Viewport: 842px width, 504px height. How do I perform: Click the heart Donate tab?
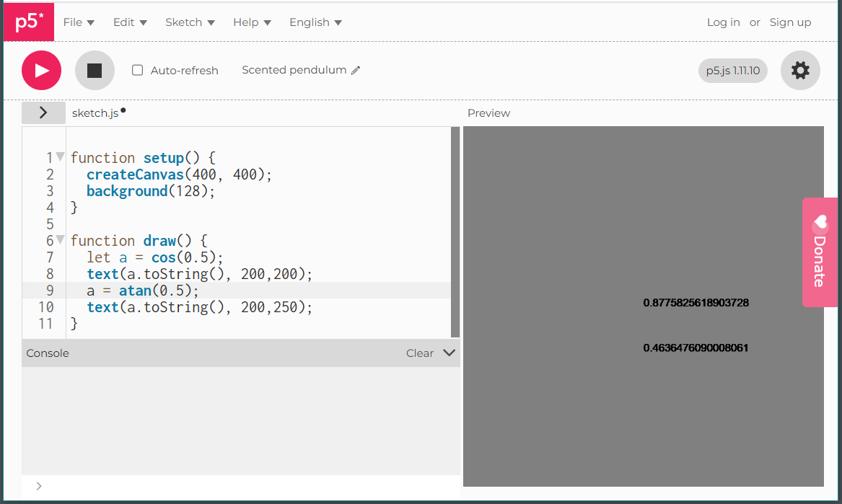pos(820,252)
